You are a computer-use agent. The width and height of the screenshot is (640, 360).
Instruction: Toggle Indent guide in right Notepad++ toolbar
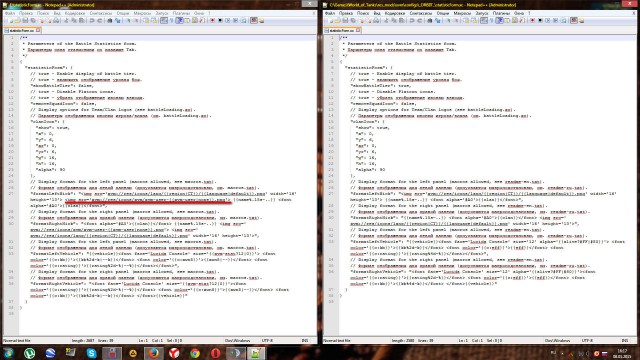tap(499, 20)
